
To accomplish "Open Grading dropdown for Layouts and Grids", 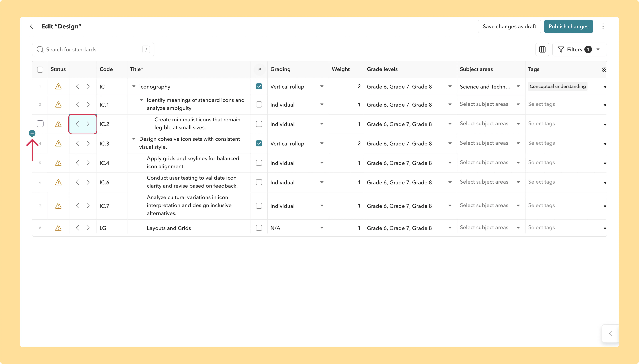I will click(x=322, y=228).
